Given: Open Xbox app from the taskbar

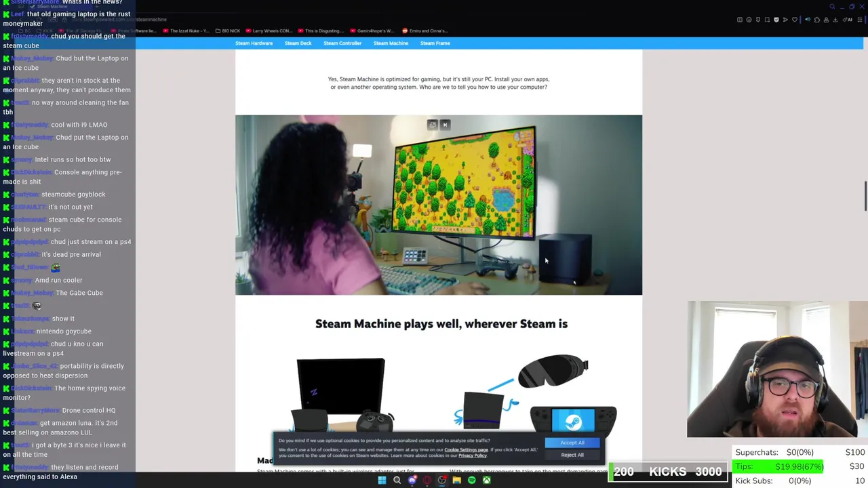Looking at the screenshot, I should point(487,481).
